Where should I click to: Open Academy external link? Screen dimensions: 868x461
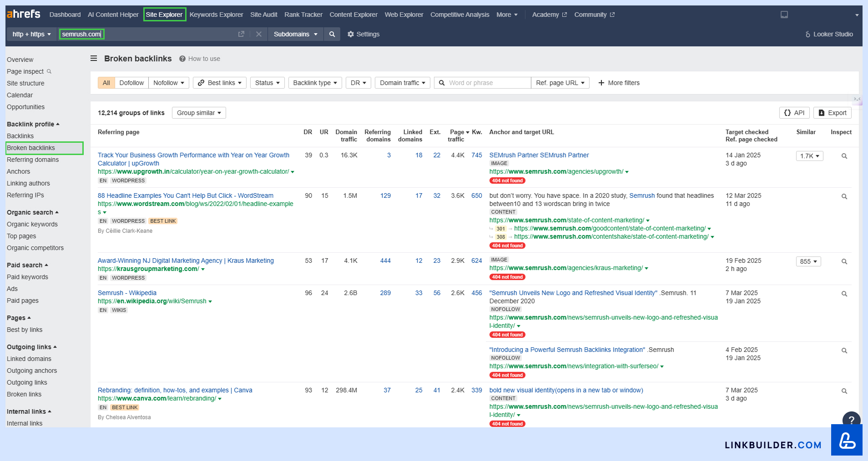point(550,15)
